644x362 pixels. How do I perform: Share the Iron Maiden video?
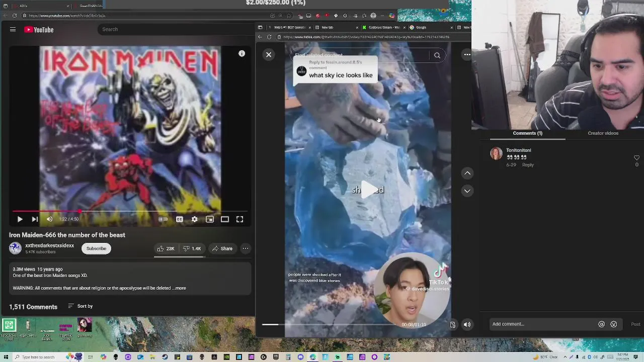[222, 248]
